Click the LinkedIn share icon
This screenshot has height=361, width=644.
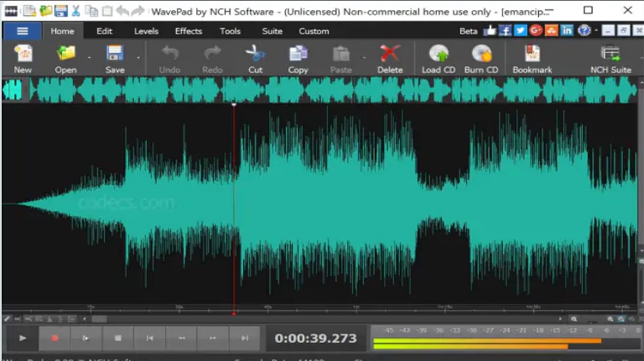click(566, 30)
